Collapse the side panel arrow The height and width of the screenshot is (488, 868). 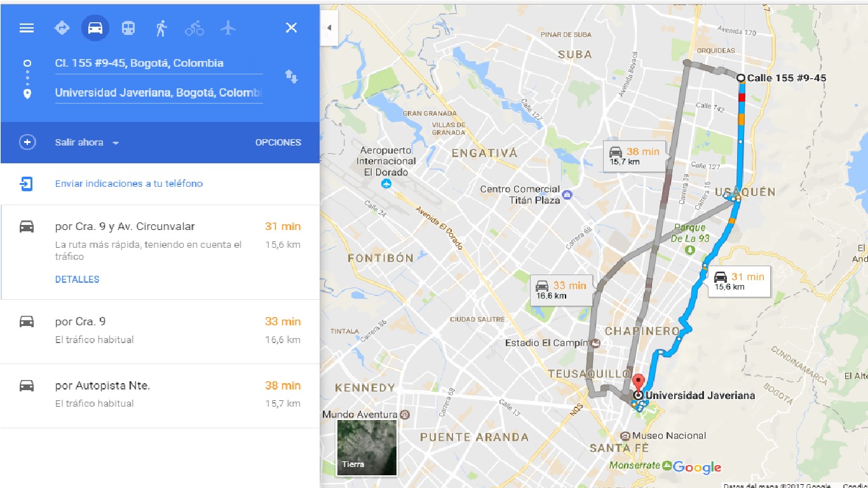click(x=329, y=28)
